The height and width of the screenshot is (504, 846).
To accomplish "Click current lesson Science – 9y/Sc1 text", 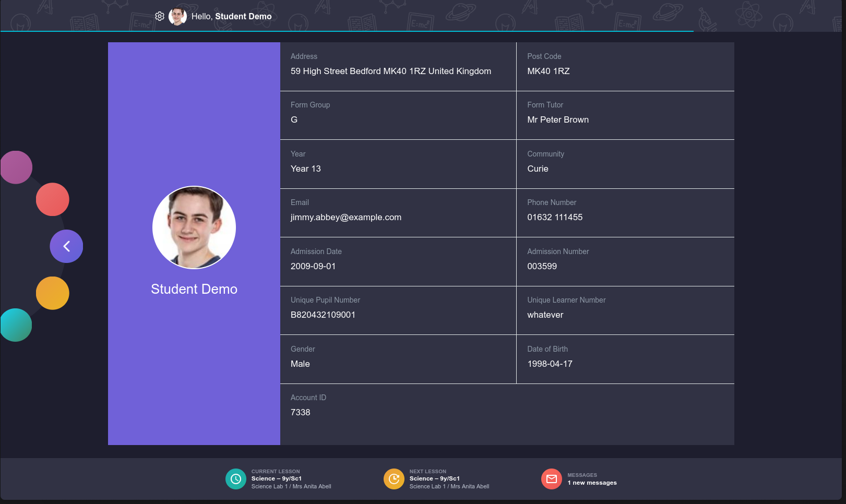I will coord(277,478).
